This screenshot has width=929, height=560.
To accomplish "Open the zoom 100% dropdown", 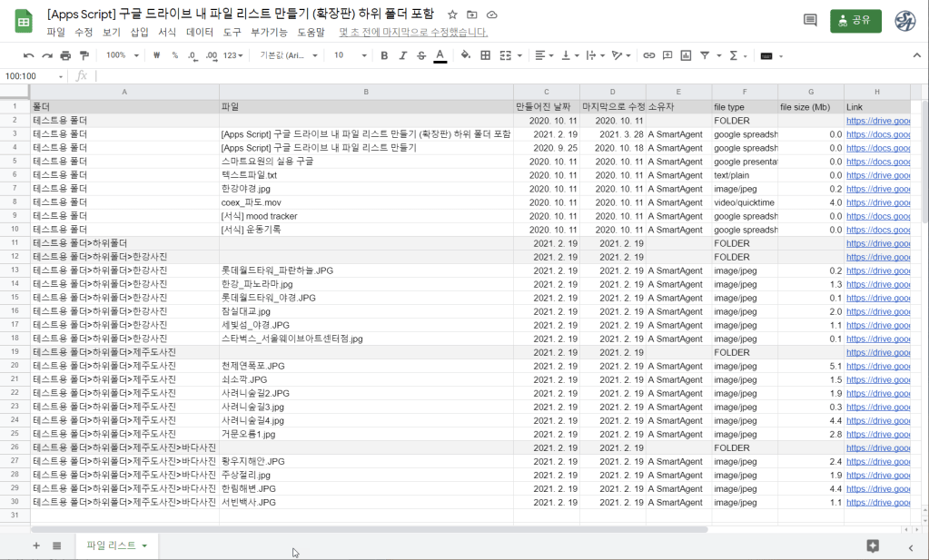I will tap(123, 55).
